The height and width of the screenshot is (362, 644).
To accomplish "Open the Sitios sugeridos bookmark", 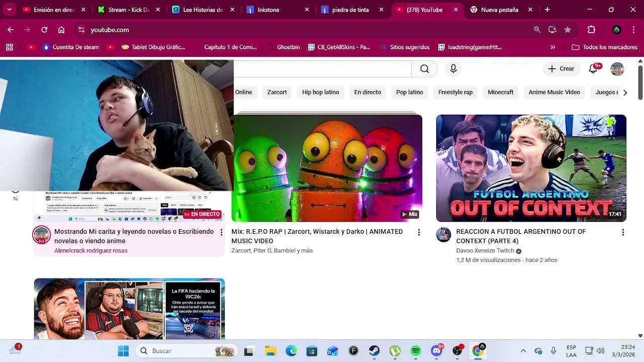I will pyautogui.click(x=405, y=47).
